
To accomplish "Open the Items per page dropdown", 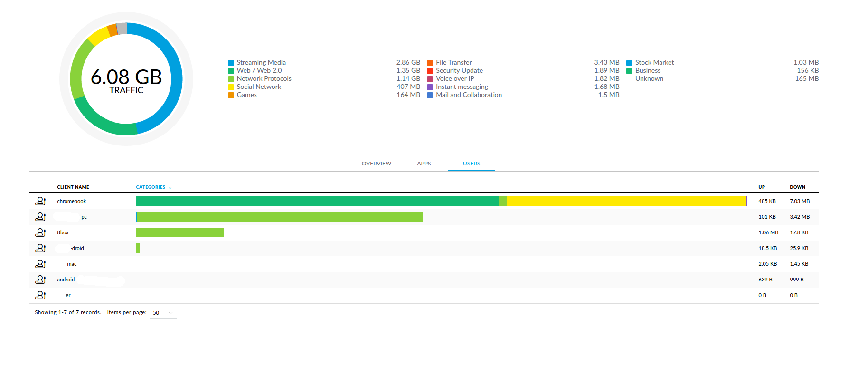I will coord(163,313).
